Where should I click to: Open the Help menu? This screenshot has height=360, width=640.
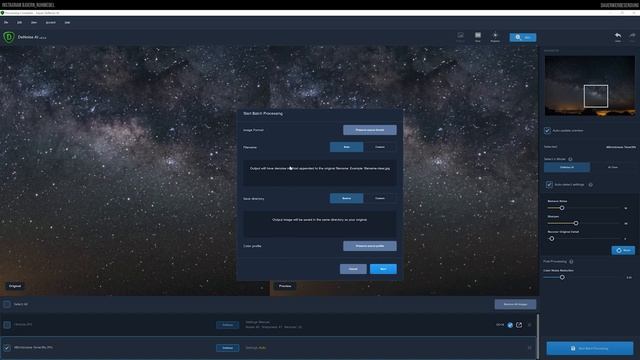67,22
